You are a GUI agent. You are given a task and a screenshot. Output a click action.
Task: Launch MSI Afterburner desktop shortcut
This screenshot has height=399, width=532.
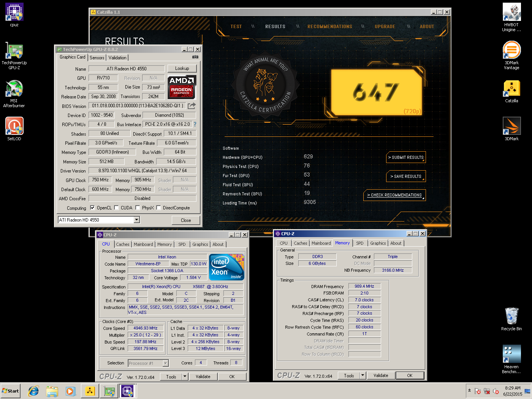[14, 93]
